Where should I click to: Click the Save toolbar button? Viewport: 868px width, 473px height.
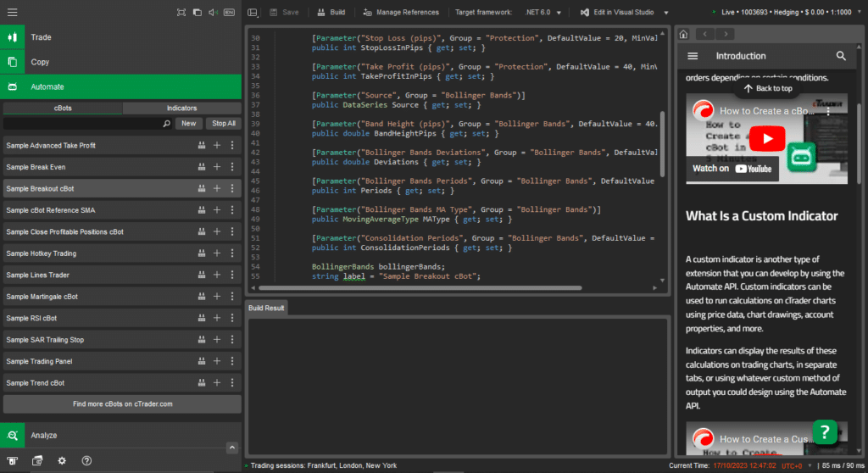pyautogui.click(x=284, y=12)
